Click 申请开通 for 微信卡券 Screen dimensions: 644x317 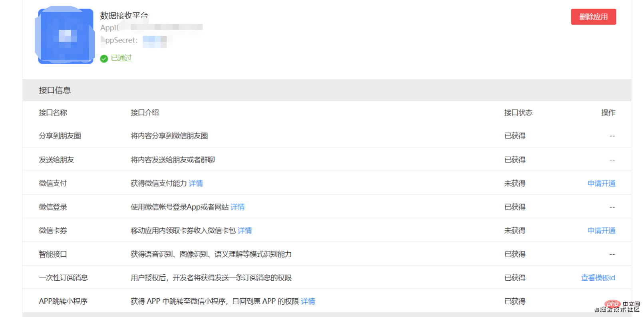(x=601, y=230)
